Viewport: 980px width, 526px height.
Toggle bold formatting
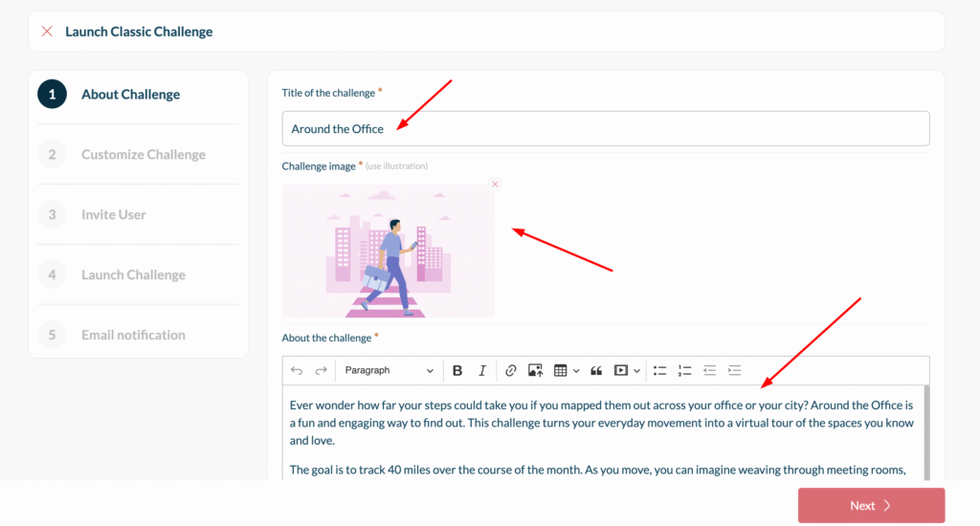tap(457, 370)
